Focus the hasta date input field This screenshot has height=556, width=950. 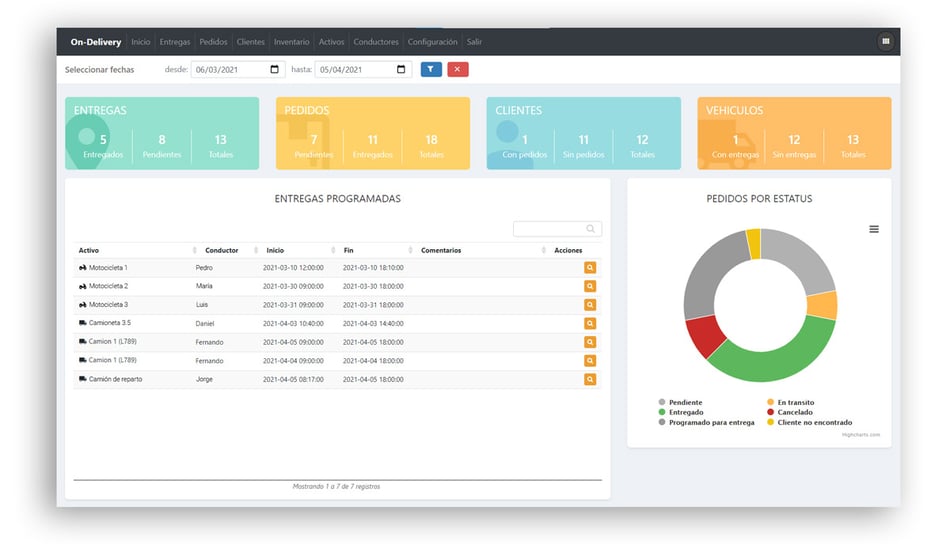(363, 69)
